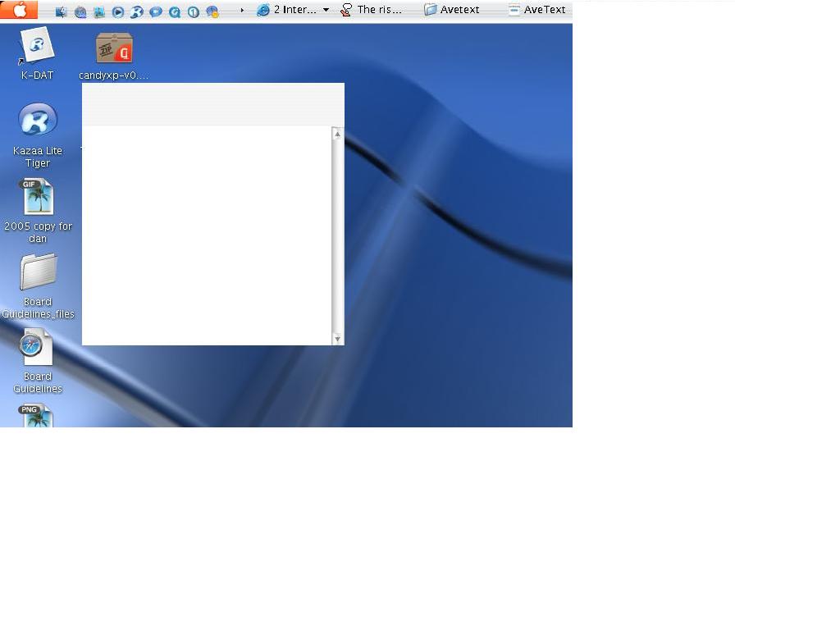Click the numbered circle quick launch icon
This screenshot has height=630, width=840.
pyautogui.click(x=194, y=11)
